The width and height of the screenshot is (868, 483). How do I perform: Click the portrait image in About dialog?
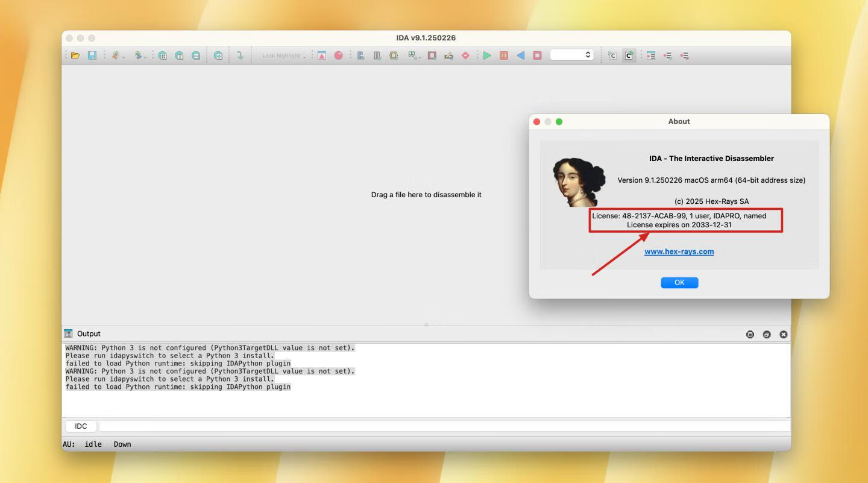click(x=579, y=182)
